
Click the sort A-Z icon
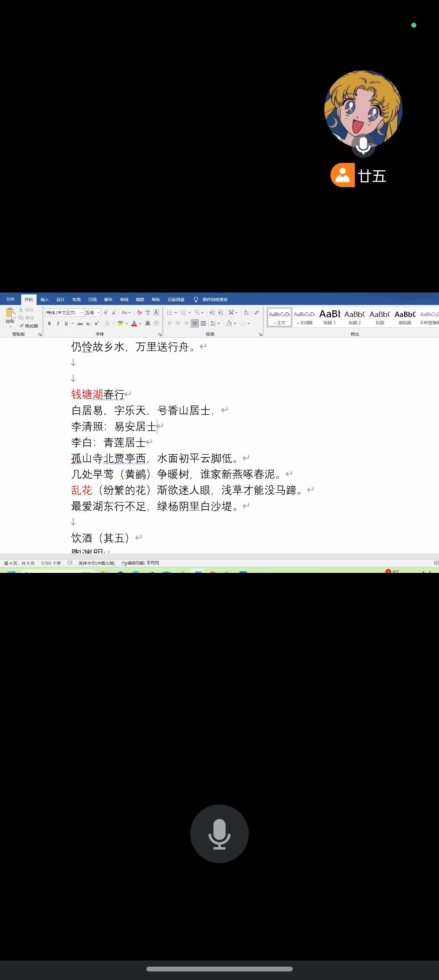point(246,312)
